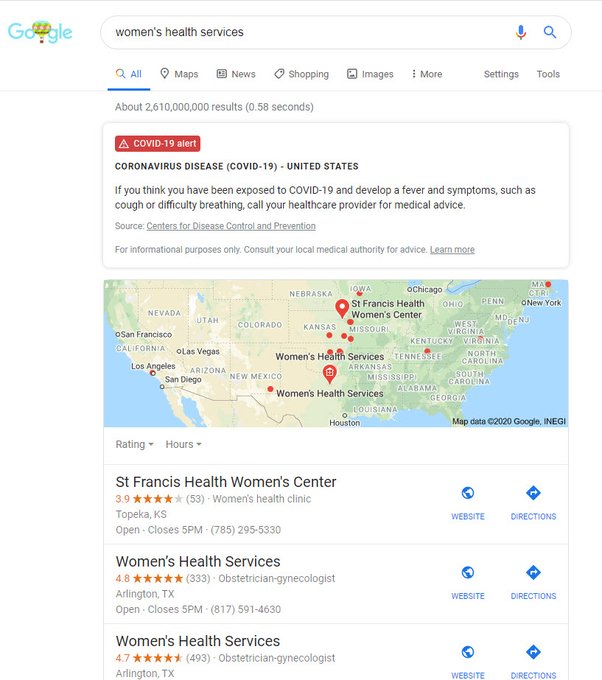
Task: Switch to the Shopping tab
Action: pyautogui.click(x=301, y=74)
